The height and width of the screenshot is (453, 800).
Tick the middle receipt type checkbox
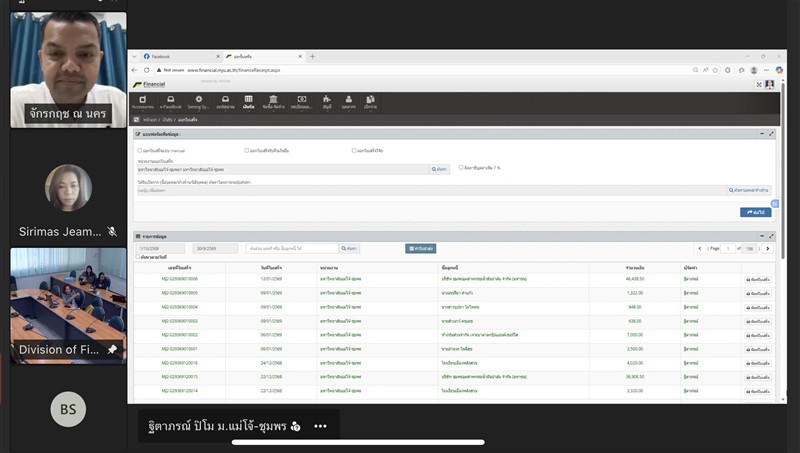pos(246,150)
